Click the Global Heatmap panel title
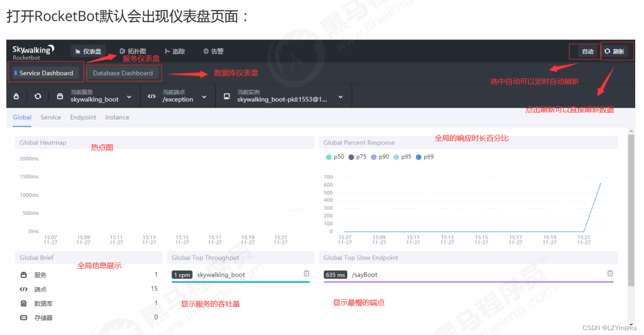The width and height of the screenshot is (644, 335). [43, 143]
